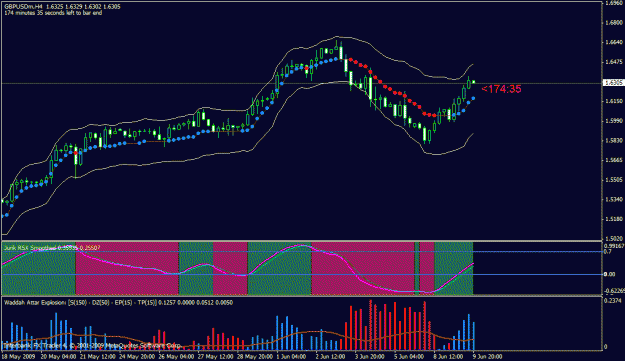Click the '18 May 2009' date label
The width and height of the screenshot is (625, 361).
(x=18, y=356)
